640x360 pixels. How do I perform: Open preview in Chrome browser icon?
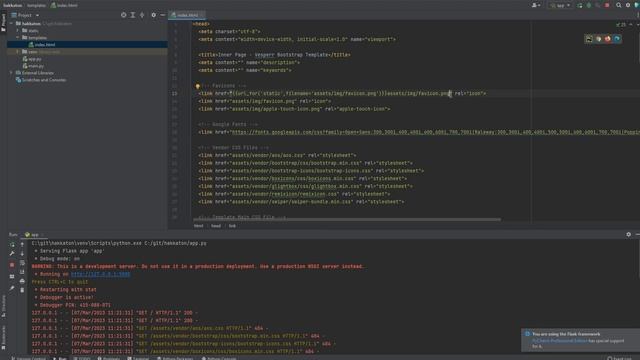point(598,39)
